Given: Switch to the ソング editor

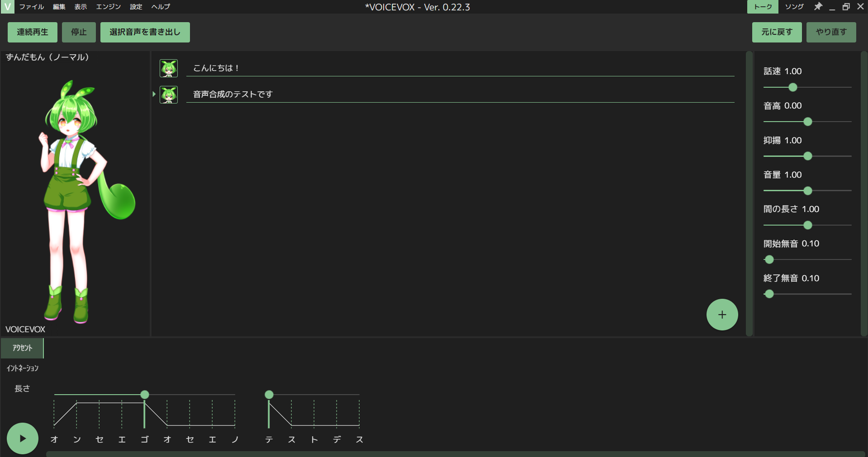Looking at the screenshot, I should (794, 7).
